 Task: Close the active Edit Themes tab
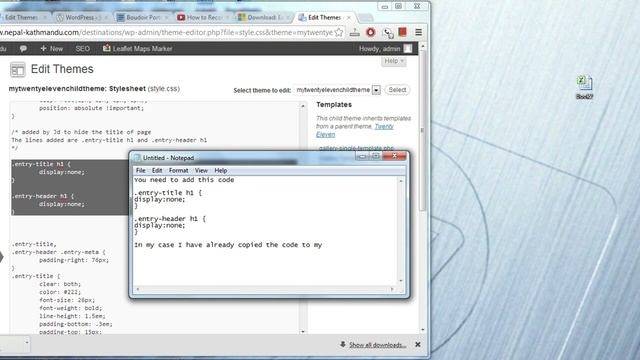click(x=349, y=18)
